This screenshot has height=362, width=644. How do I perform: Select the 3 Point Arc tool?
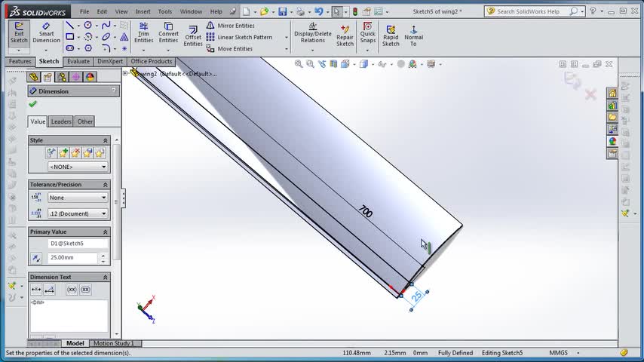coord(88,37)
